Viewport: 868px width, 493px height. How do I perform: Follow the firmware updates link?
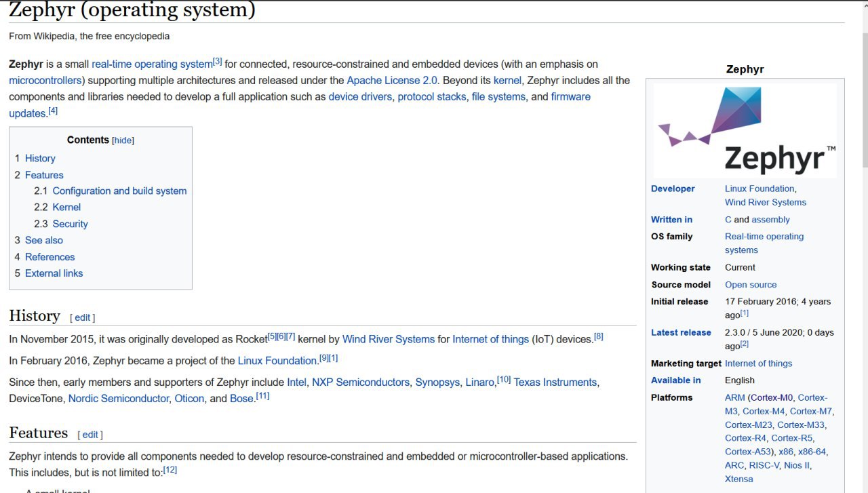click(x=571, y=97)
